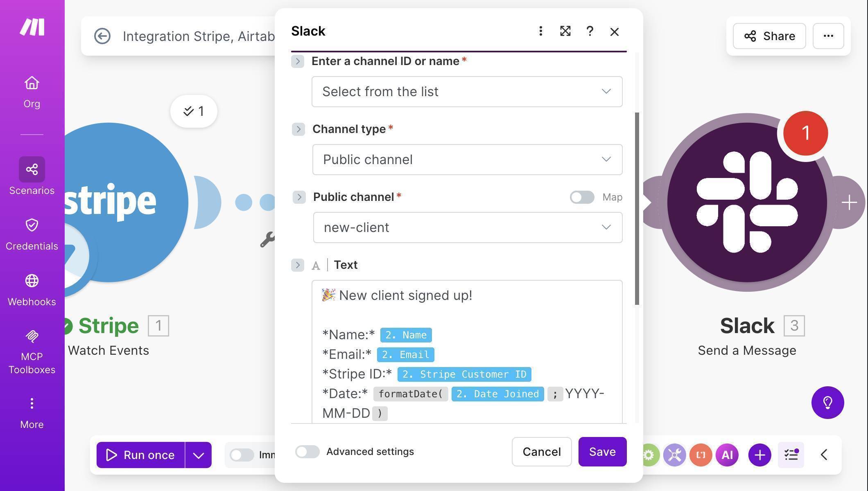The height and width of the screenshot is (491, 868).
Task: Save the Slack module settings
Action: click(x=602, y=452)
